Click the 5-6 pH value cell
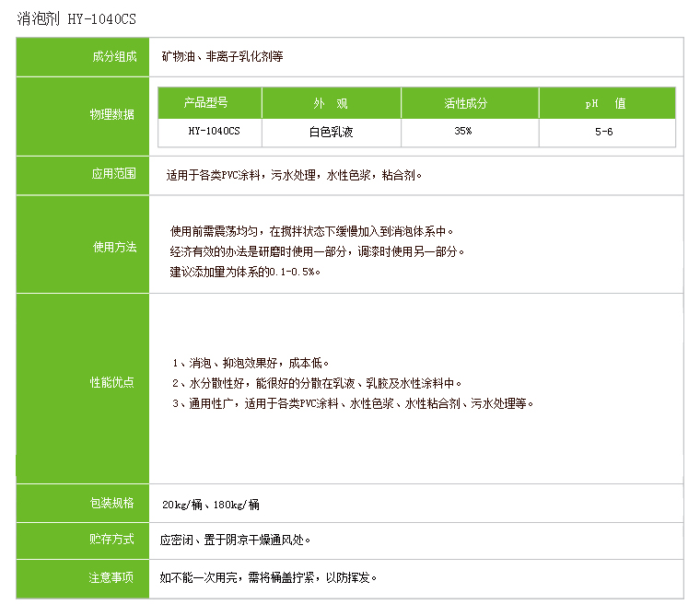Image resolution: width=700 pixels, height=616 pixels. (605, 132)
